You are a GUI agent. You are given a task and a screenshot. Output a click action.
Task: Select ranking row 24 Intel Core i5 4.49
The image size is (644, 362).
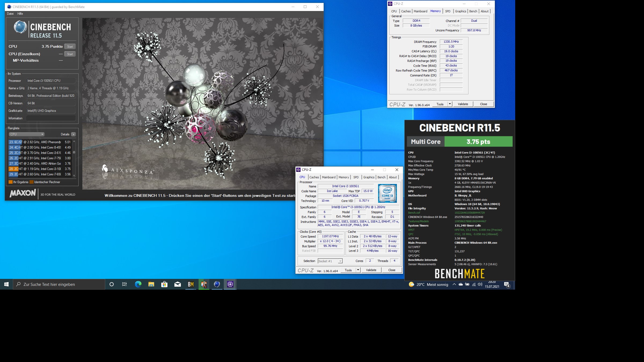tap(40, 147)
